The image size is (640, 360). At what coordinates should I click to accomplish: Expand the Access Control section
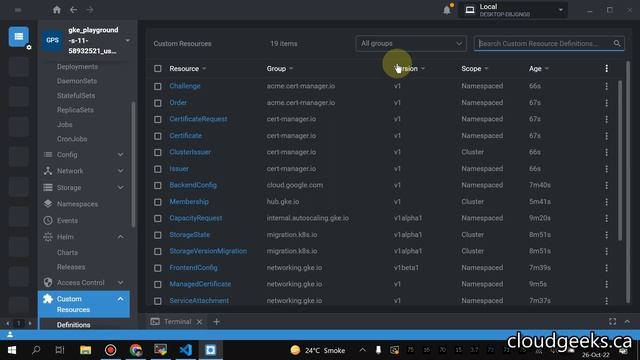click(x=120, y=282)
